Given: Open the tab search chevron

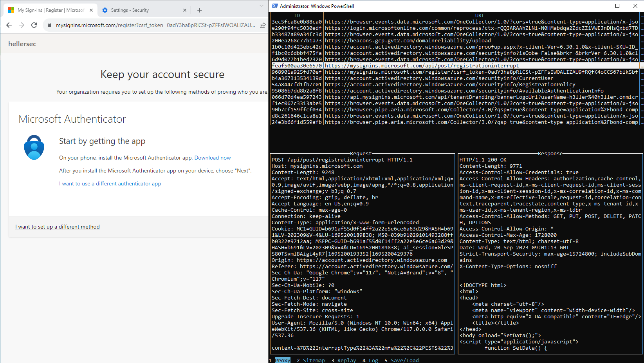Looking at the screenshot, I should pos(262,6).
